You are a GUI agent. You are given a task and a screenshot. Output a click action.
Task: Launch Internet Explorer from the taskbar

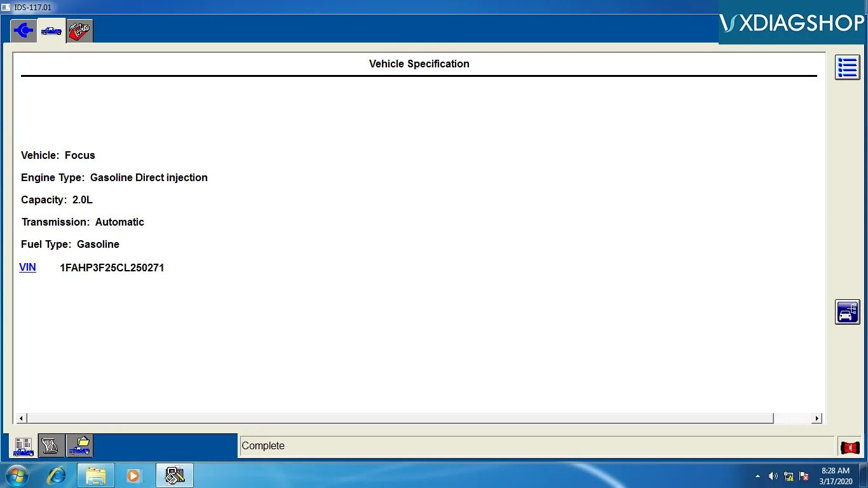point(57,475)
